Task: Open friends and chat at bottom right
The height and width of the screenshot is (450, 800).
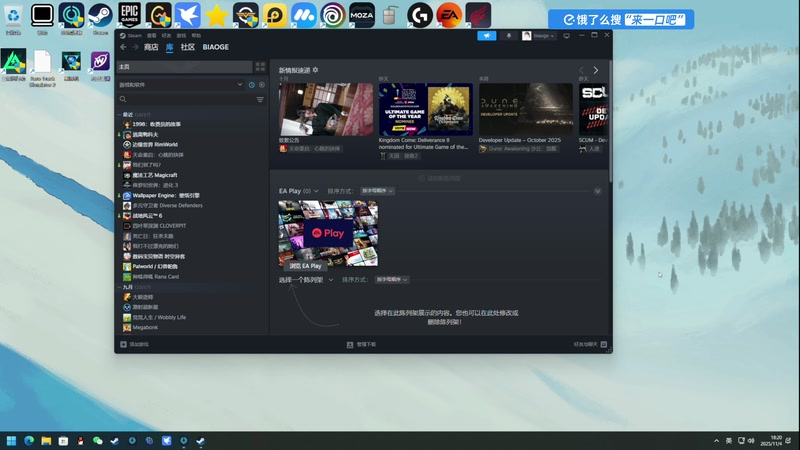Action: click(x=590, y=344)
